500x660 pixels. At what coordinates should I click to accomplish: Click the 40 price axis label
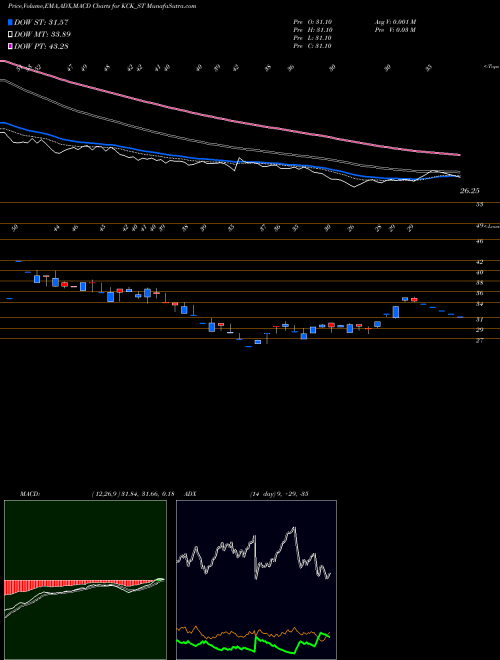tap(479, 272)
